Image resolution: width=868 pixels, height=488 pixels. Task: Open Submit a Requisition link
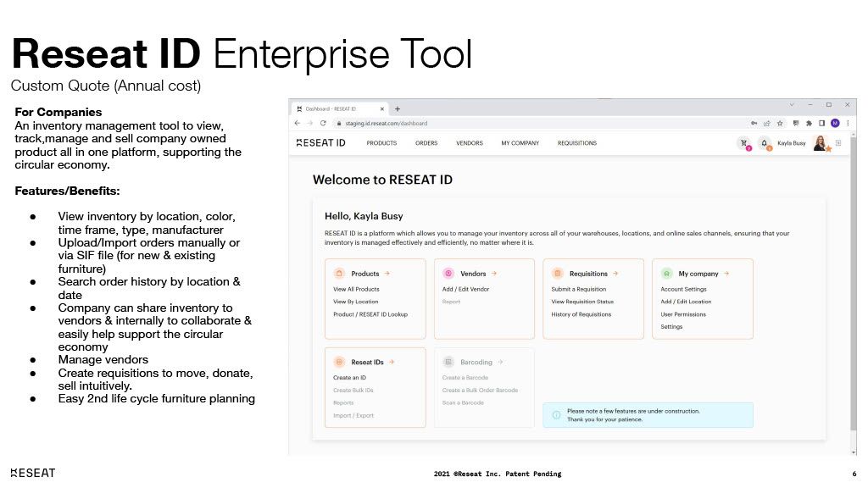point(578,290)
